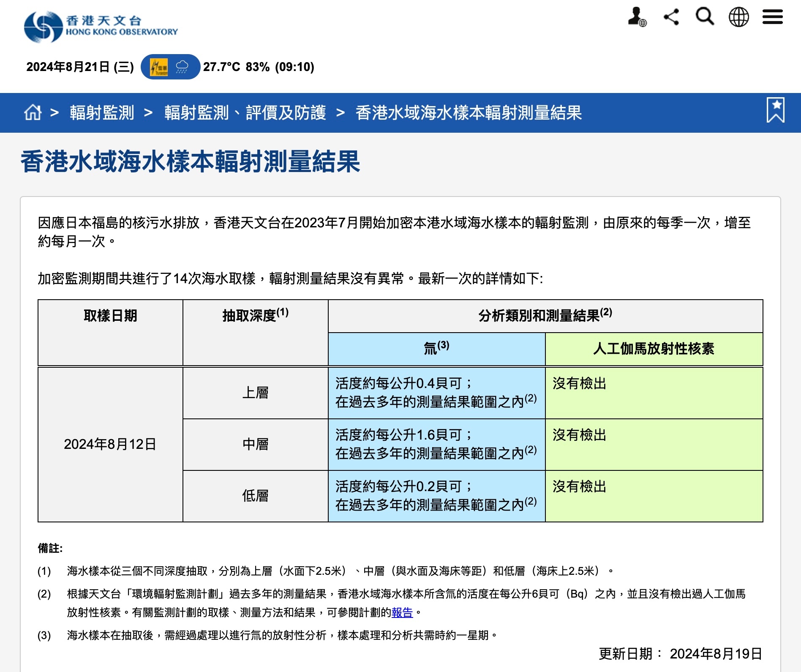Click the tritium result 每公升0.4貝可 cell
The image size is (801, 672).
(x=437, y=393)
